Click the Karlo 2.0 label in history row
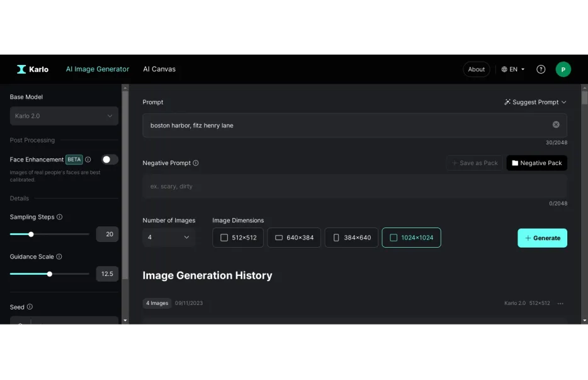 pos(515,303)
